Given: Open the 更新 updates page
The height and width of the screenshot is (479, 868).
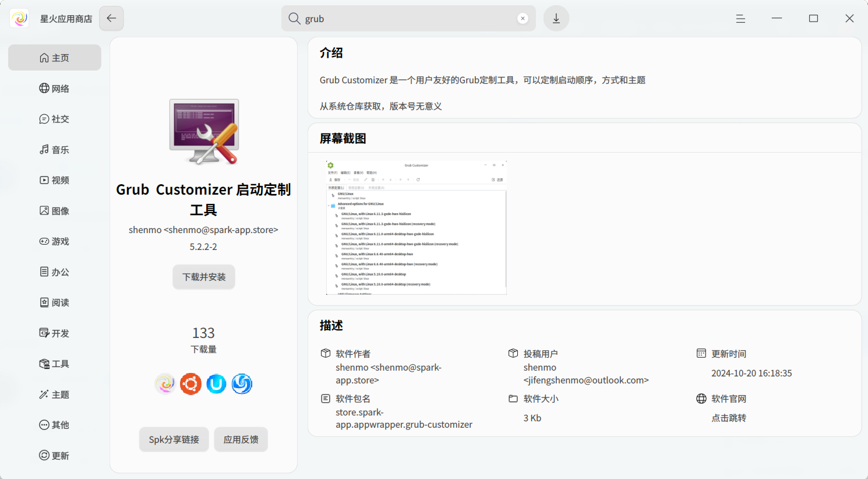Looking at the screenshot, I should tap(55, 456).
